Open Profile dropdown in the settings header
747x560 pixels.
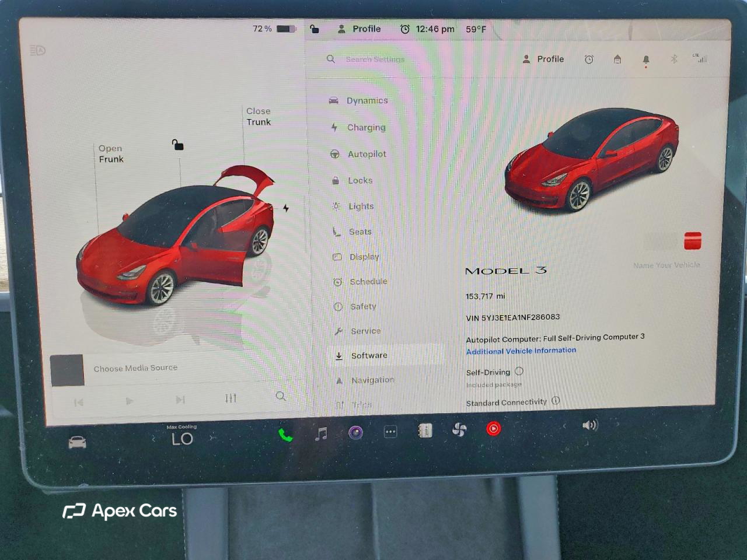click(x=543, y=59)
